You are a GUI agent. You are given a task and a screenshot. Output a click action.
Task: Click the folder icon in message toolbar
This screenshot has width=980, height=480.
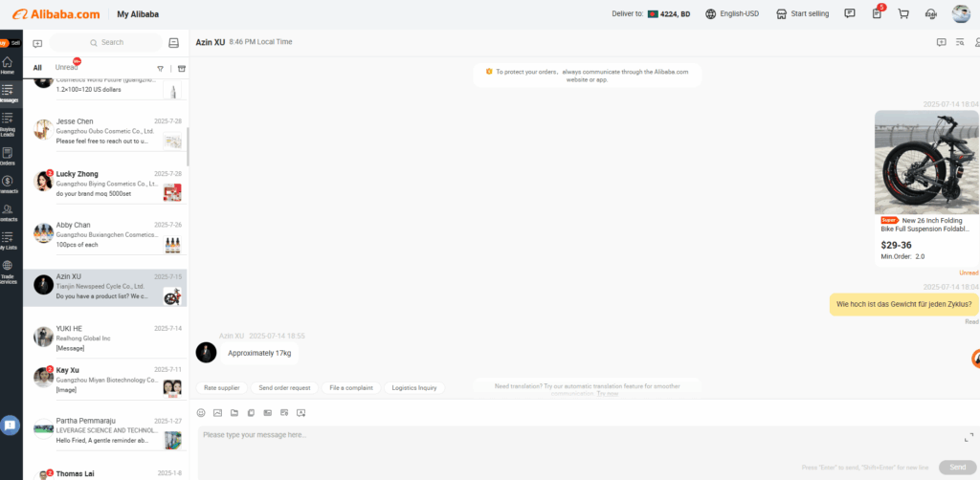coord(234,412)
